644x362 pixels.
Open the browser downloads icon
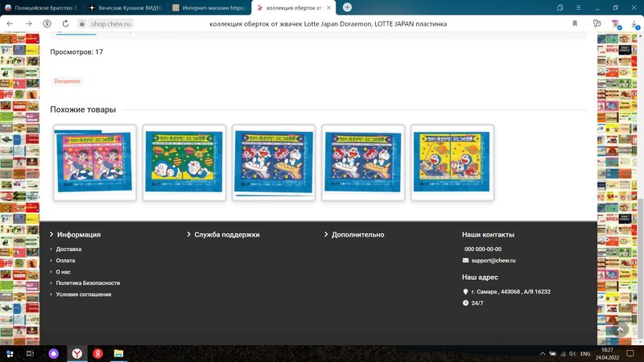pos(634,24)
